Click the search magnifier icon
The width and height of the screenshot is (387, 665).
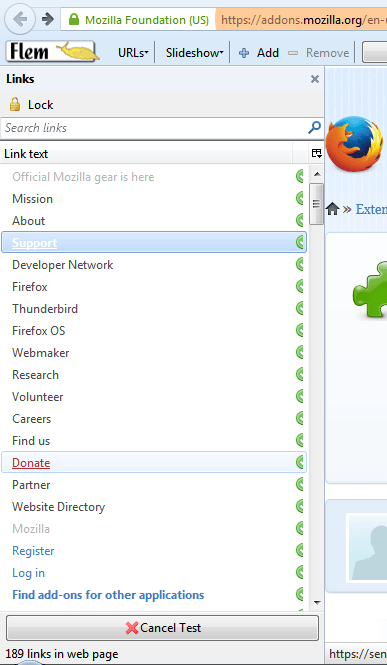[314, 127]
